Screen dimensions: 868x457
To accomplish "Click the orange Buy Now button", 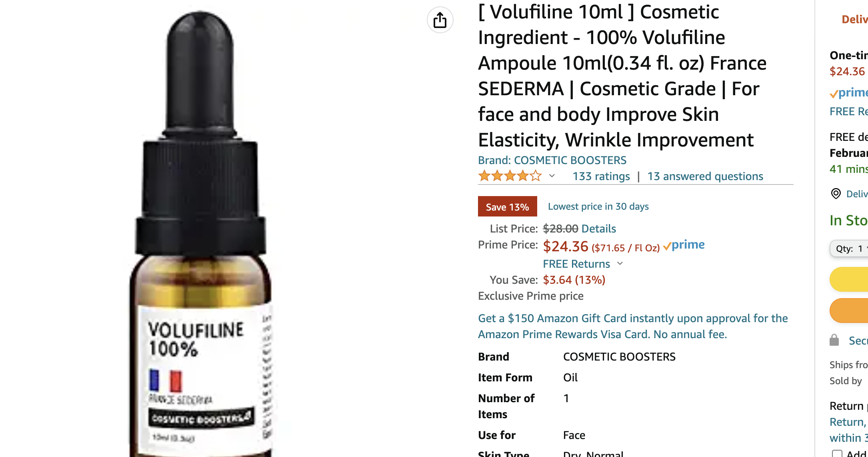I will click(x=849, y=311).
